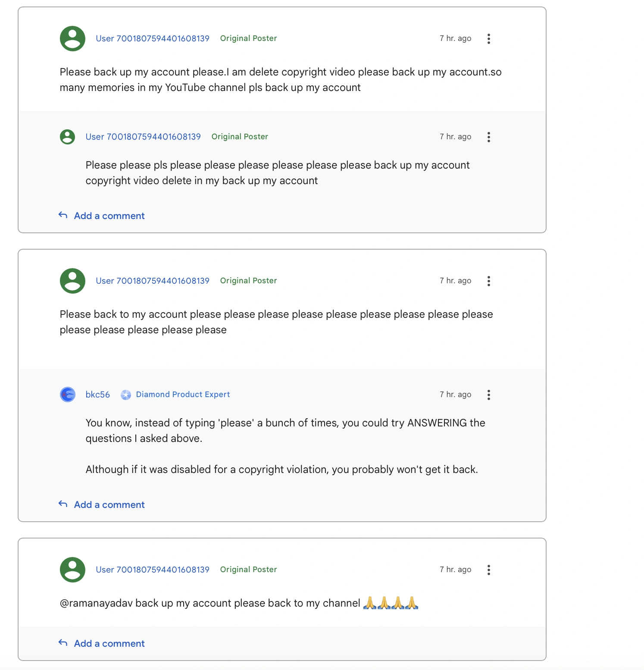This screenshot has height=670, width=644.
Task: Click bkc56's profile avatar
Action: (68, 394)
